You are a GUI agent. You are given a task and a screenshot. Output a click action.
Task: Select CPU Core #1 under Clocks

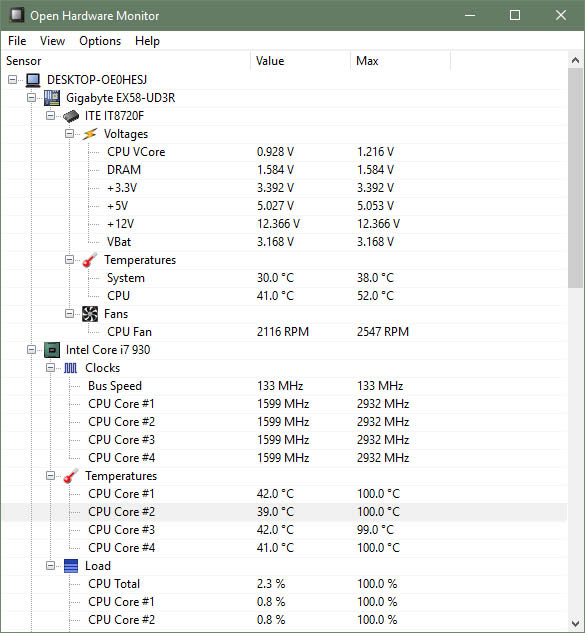[x=284, y=404]
